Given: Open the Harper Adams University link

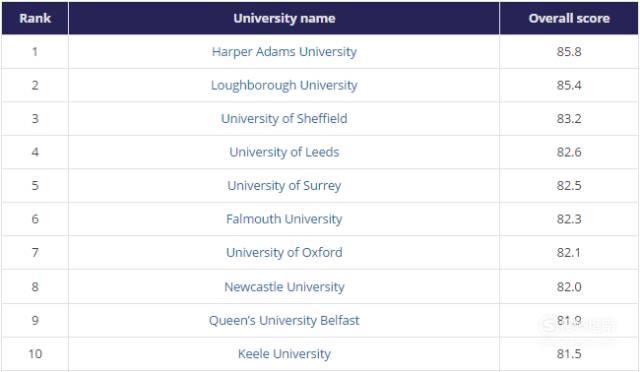Looking at the screenshot, I should click(x=284, y=52).
